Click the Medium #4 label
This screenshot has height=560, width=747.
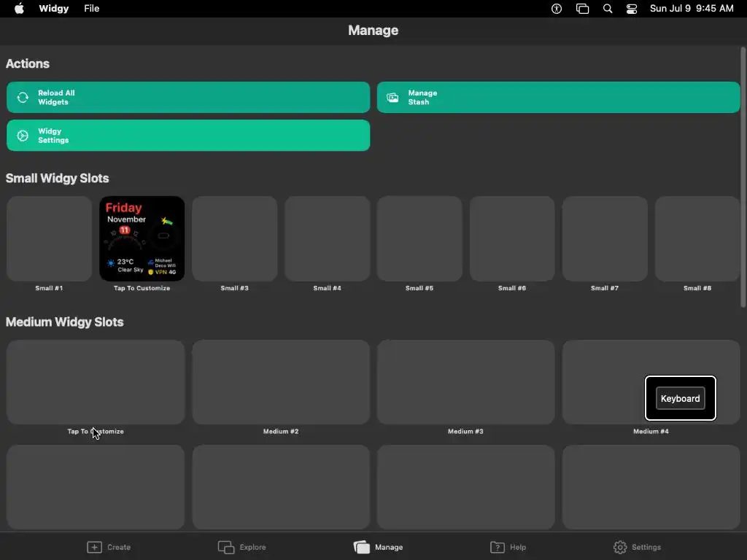pyautogui.click(x=651, y=432)
